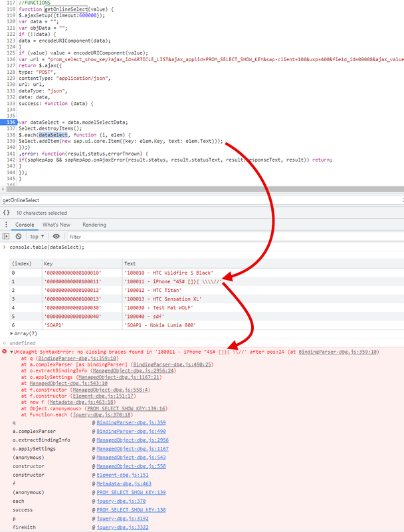Sort table by the (index) column header
This screenshot has width=404, height=532.
26,263
